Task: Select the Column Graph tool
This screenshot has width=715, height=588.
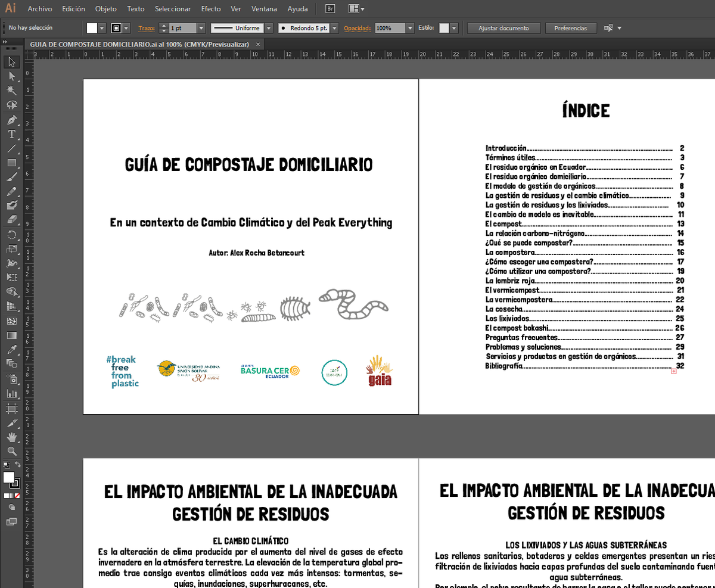Action: [x=11, y=393]
